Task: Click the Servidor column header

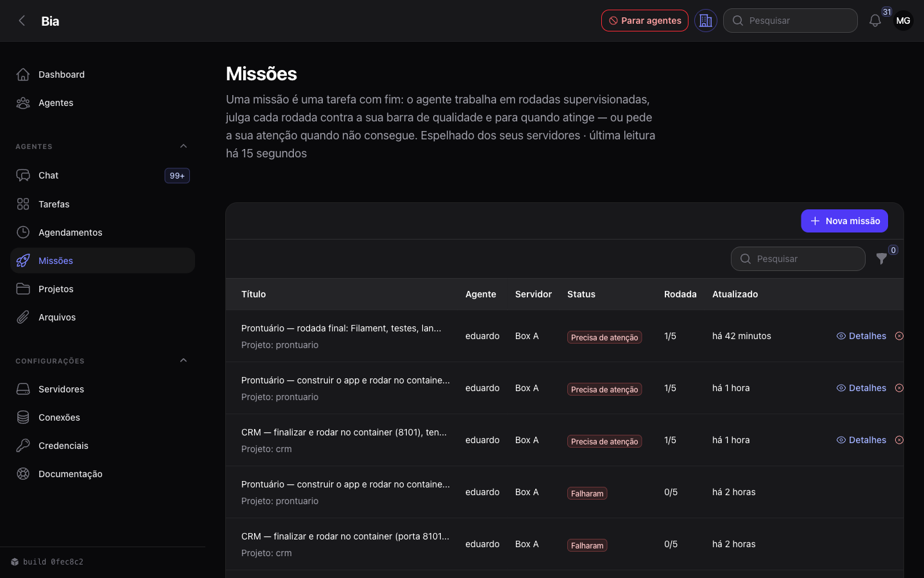Action: [x=533, y=294]
